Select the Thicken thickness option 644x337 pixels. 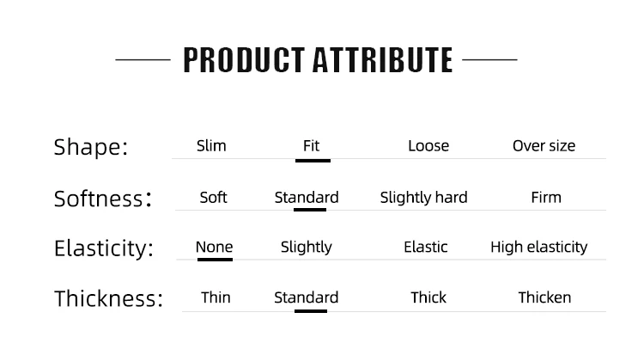pyautogui.click(x=544, y=297)
